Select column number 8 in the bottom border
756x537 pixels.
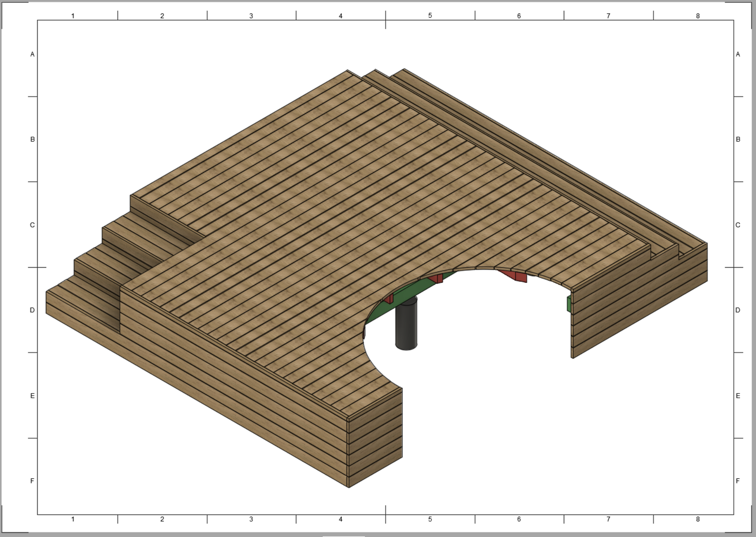[698, 519]
